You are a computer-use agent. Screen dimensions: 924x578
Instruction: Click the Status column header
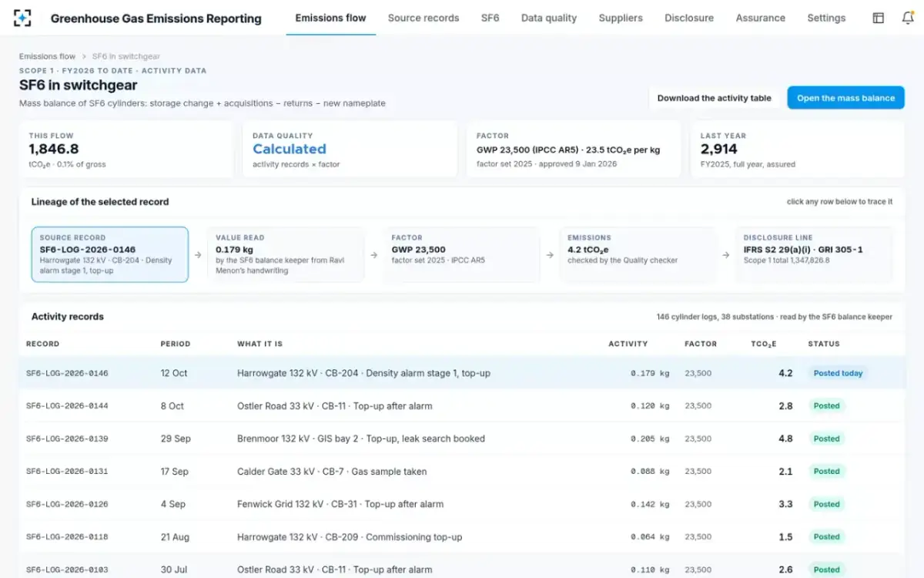tap(824, 344)
